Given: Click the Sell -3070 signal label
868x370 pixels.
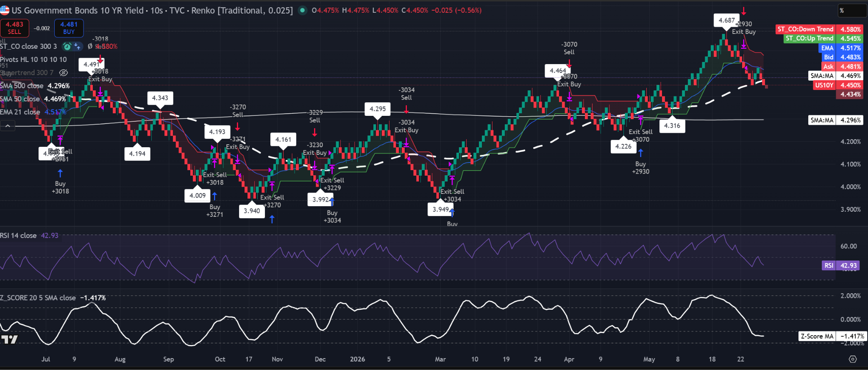Looking at the screenshot, I should click(569, 48).
